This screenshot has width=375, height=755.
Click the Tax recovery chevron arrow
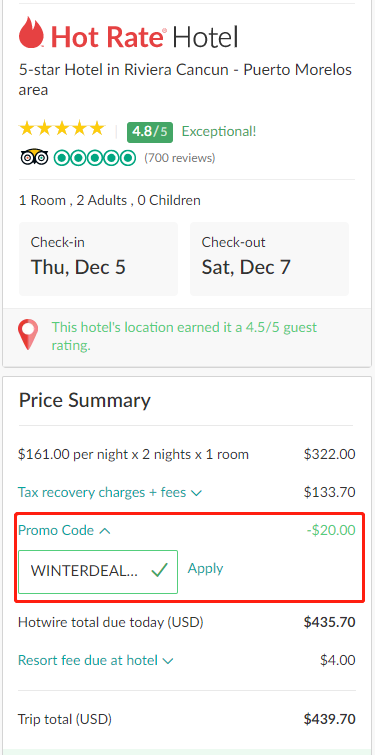coord(196,494)
